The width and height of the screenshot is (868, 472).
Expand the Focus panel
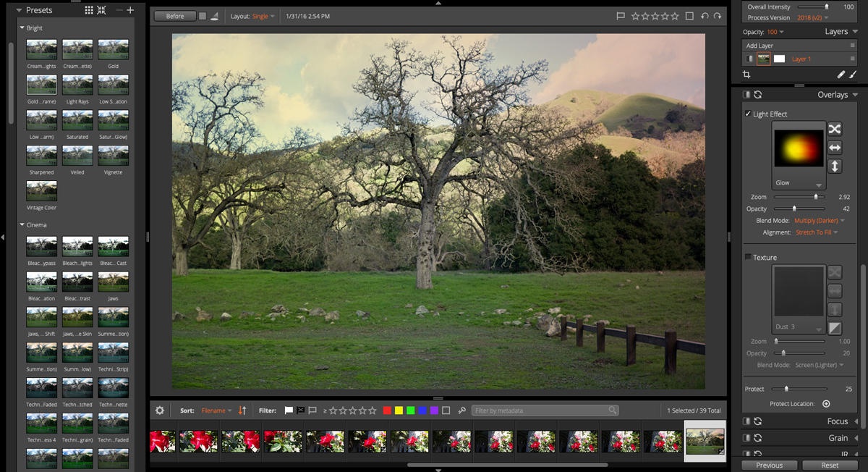tap(856, 421)
